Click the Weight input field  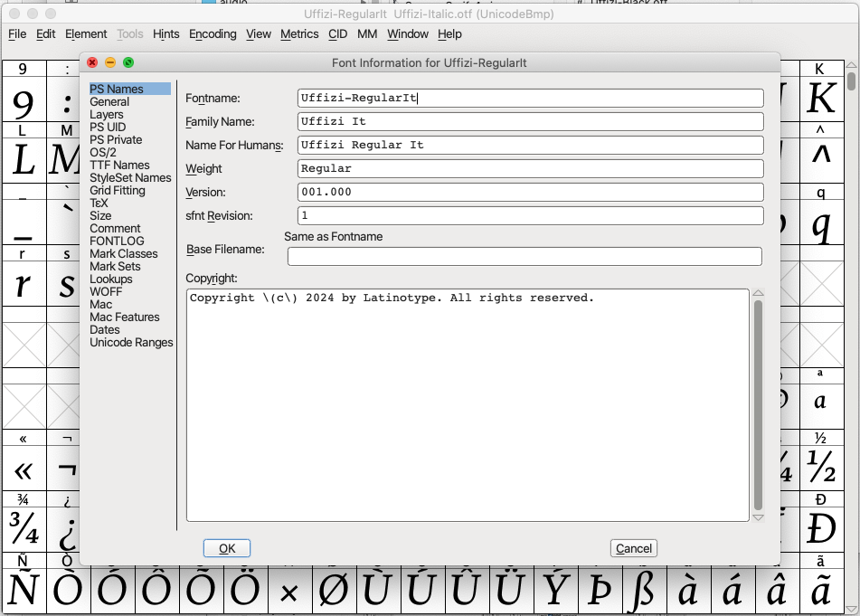[x=530, y=168]
